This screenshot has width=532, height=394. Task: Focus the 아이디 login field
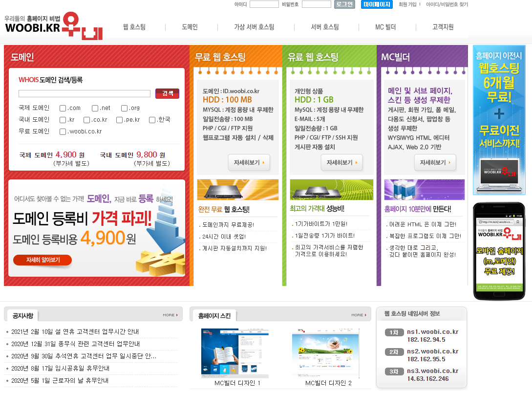coord(264,4)
